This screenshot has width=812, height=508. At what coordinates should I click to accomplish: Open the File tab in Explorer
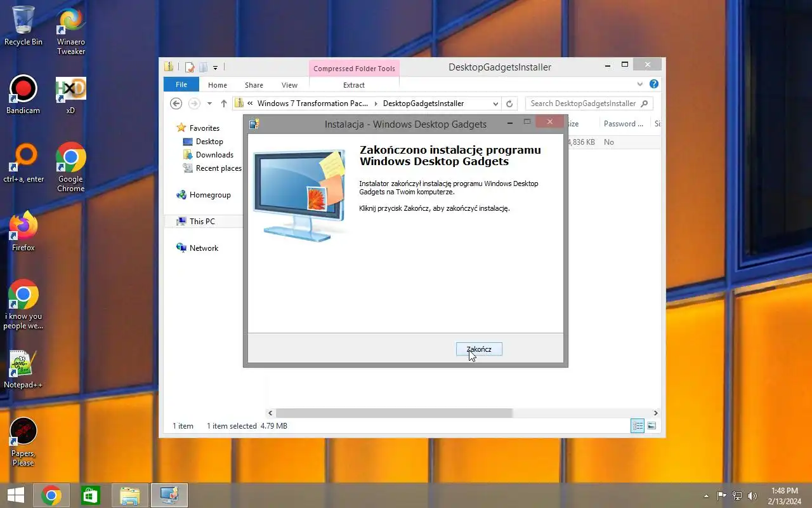tap(181, 84)
